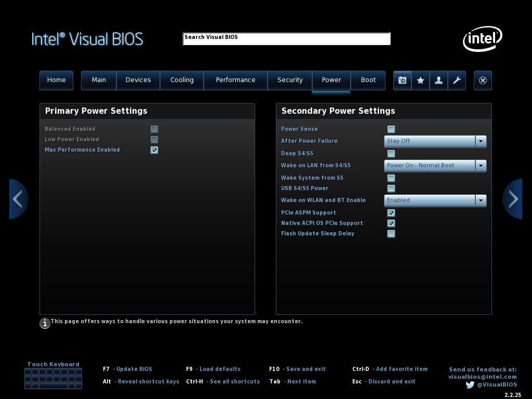Screen dimensions: 532x399
Task: Click the camera screenshot icon
Action: (402, 81)
